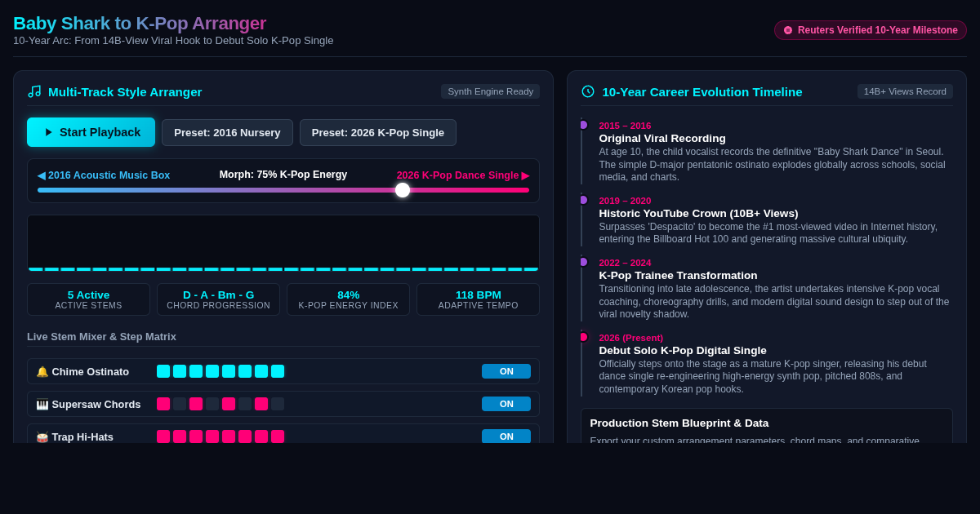Click the 14B+ Views Record badge
The image size is (980, 514).
pos(905,91)
